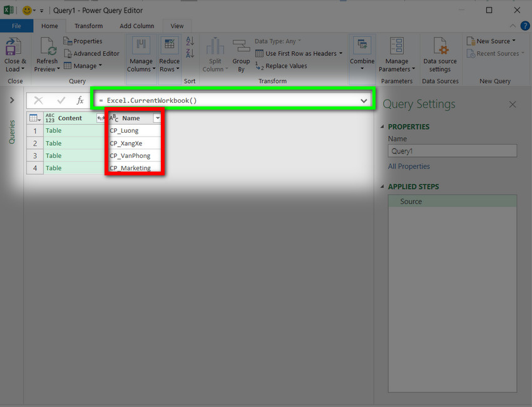Confirm formula with the checkmark icon
The width and height of the screenshot is (532, 407).
coord(61,100)
